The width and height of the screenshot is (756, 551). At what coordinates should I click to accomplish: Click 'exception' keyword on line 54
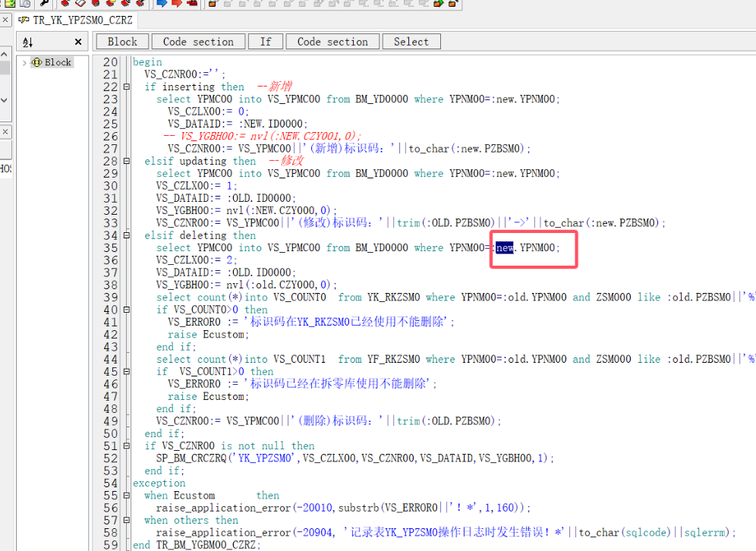tap(159, 483)
